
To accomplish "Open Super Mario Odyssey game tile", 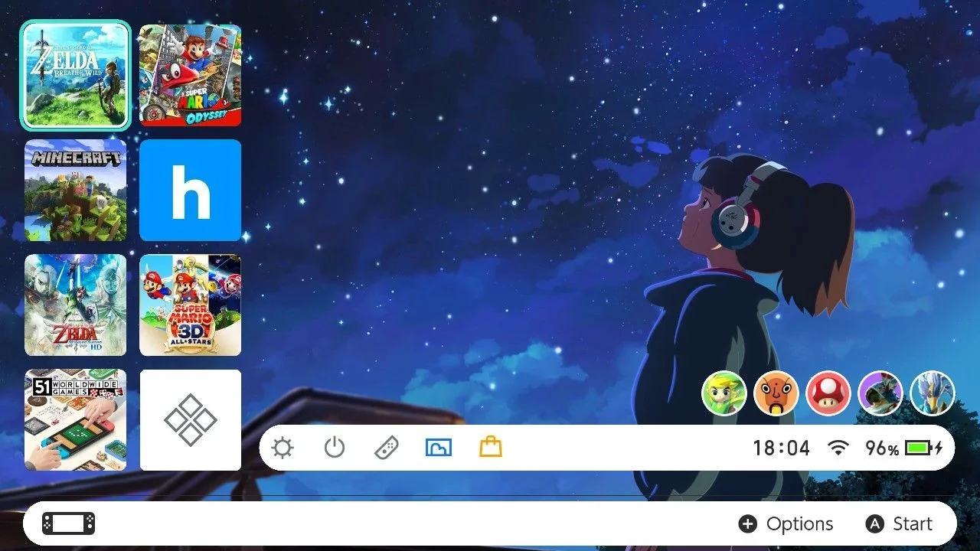I will coord(190,75).
